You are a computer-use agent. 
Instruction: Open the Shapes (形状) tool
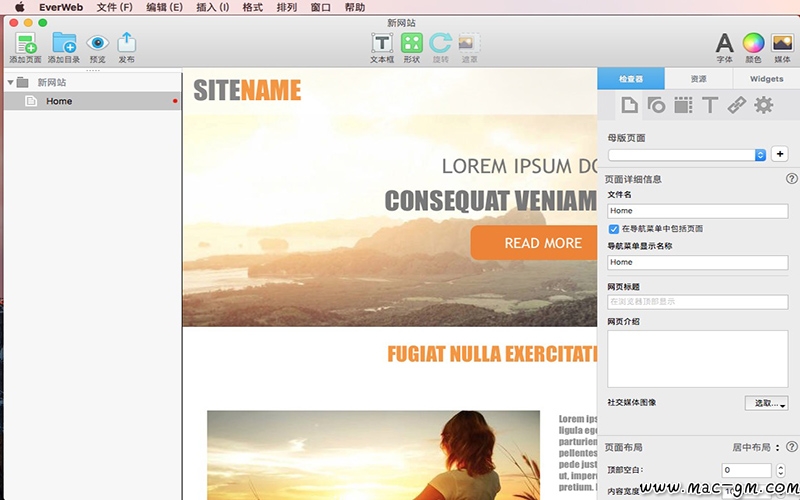point(411,43)
